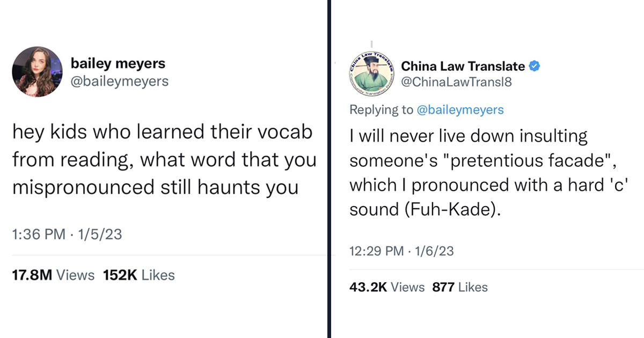Click the @baileymeyers handle under bailey meyers
Image resolution: width=644 pixels, height=338 pixels.
click(x=120, y=81)
